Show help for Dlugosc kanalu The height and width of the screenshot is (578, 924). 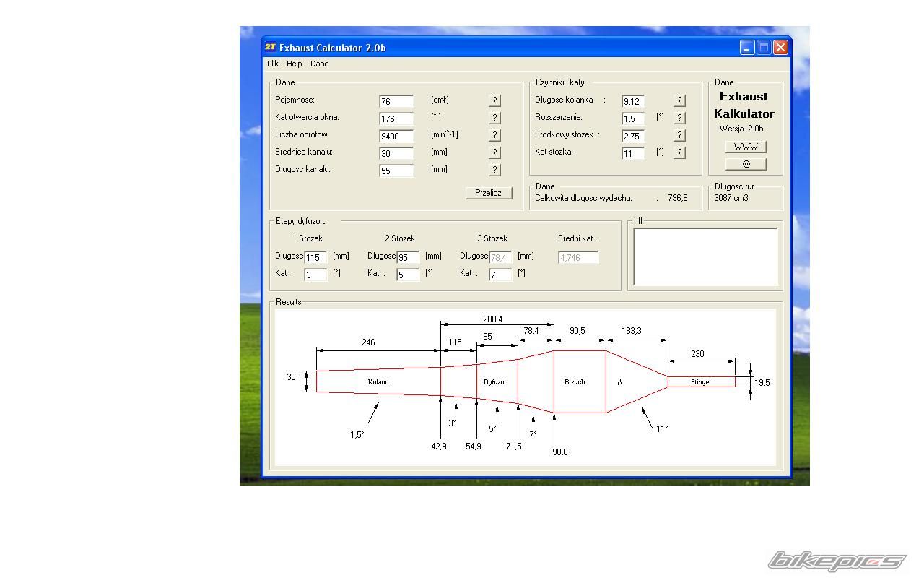[x=494, y=170]
